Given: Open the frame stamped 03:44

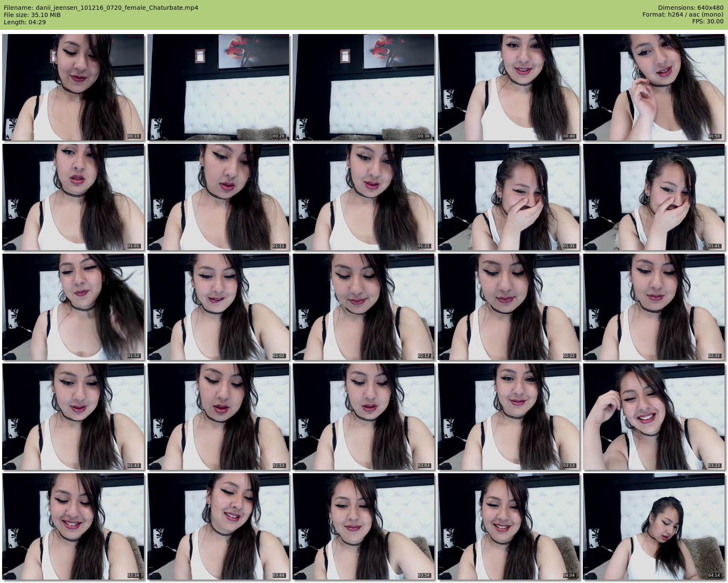Looking at the screenshot, I should click(218, 526).
